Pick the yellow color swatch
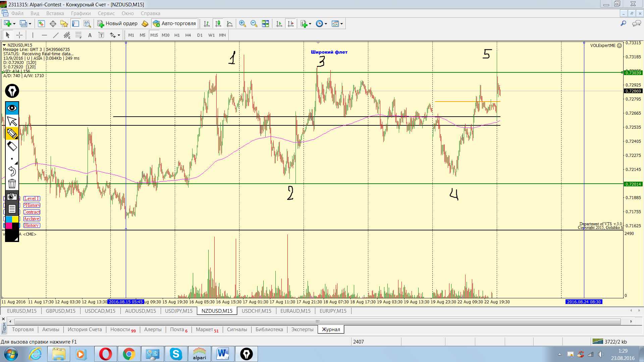Viewport: 644px width, 362px height. pos(15,219)
